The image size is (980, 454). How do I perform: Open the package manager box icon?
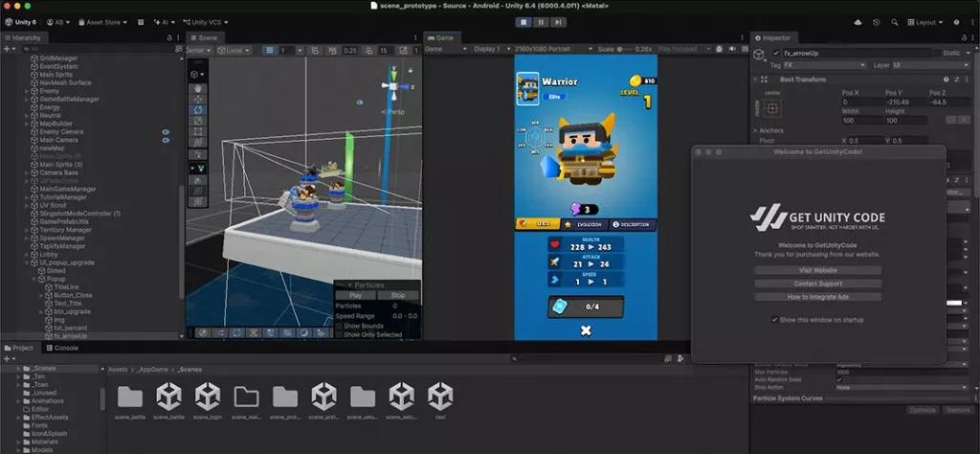pos(141,23)
